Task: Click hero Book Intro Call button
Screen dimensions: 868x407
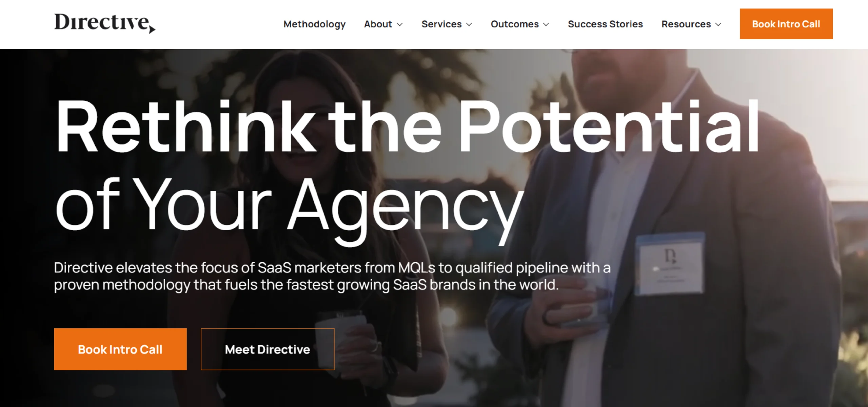Action: pyautogui.click(x=120, y=349)
